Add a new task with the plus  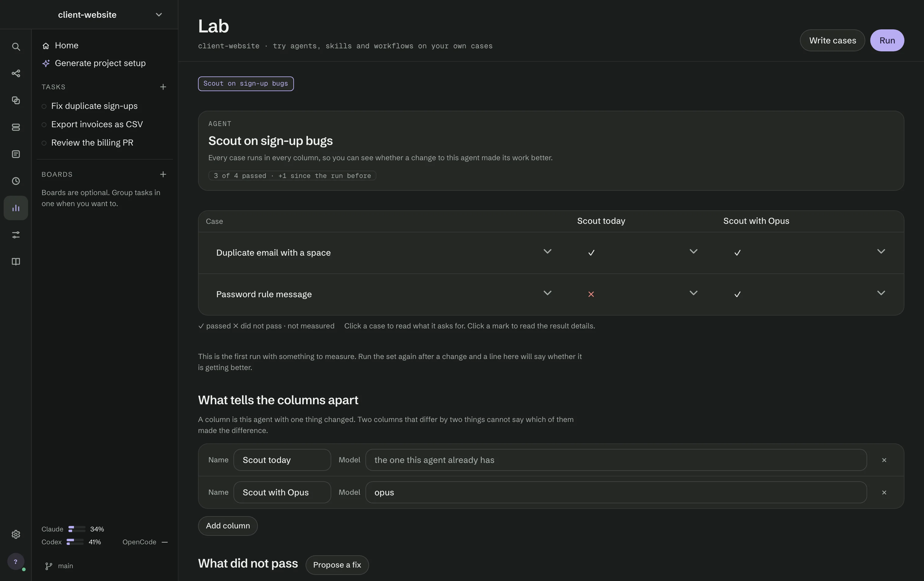(163, 87)
